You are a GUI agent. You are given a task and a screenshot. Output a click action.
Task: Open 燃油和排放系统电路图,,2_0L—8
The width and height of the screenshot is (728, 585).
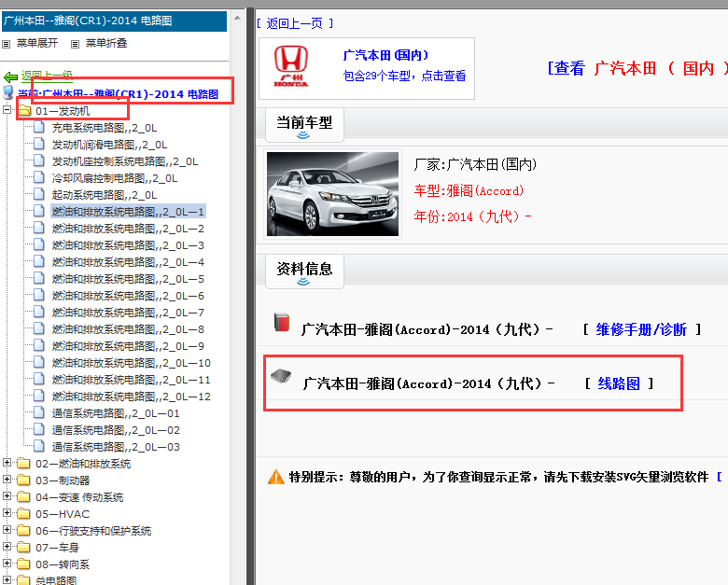pos(128,329)
